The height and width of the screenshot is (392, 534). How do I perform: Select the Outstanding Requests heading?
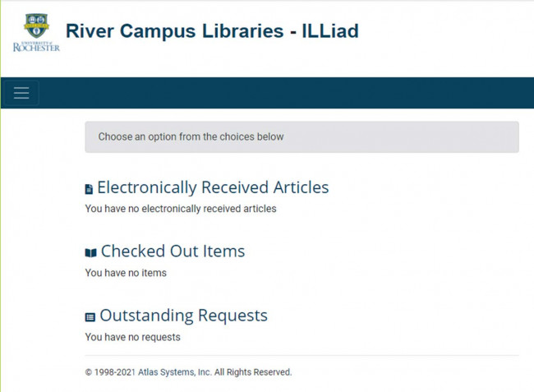183,316
